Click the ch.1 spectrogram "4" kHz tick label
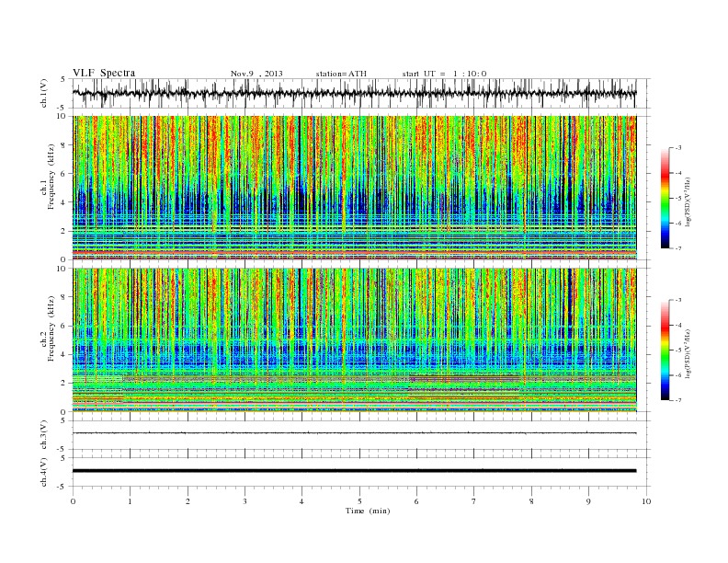 pos(63,202)
